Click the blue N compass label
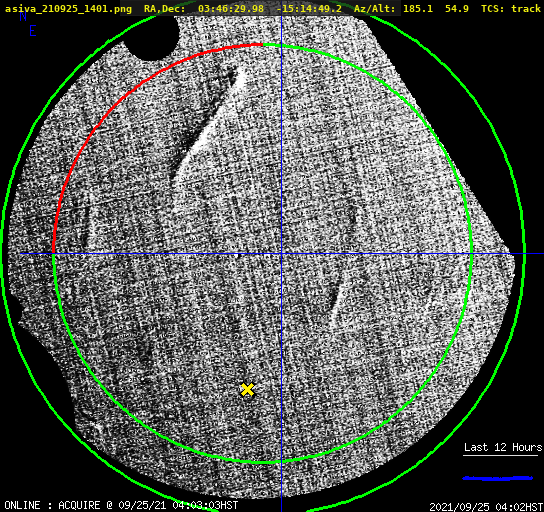The height and width of the screenshot is (512, 544). click(23, 16)
